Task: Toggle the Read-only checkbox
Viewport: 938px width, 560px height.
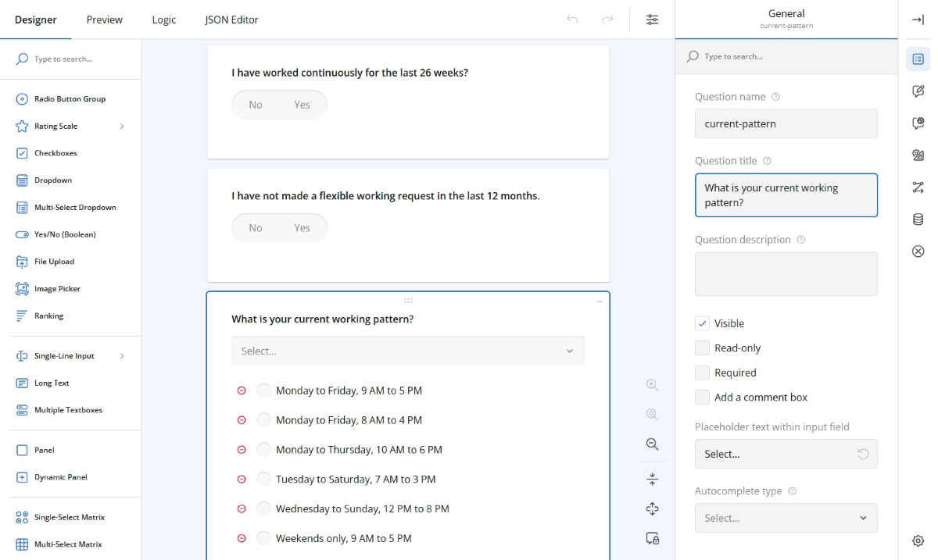Action: click(x=702, y=348)
